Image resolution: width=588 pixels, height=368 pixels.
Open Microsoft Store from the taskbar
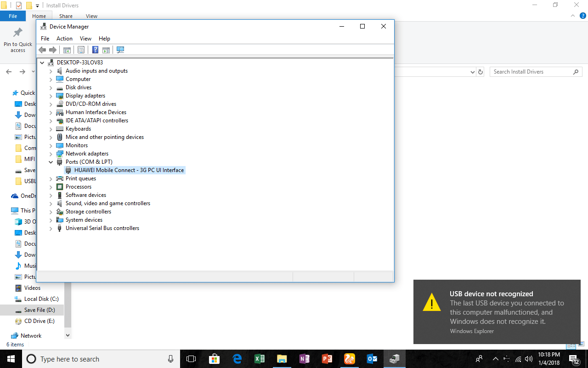pos(214,359)
